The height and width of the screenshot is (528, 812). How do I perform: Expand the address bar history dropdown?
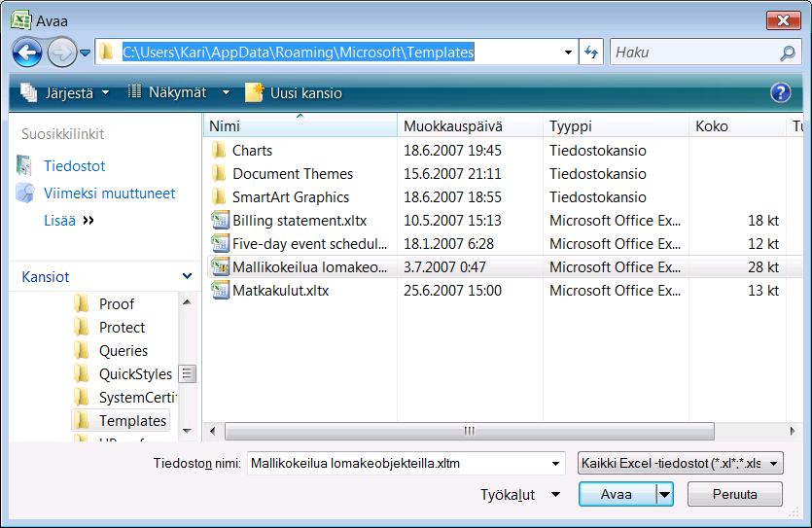pyautogui.click(x=568, y=53)
